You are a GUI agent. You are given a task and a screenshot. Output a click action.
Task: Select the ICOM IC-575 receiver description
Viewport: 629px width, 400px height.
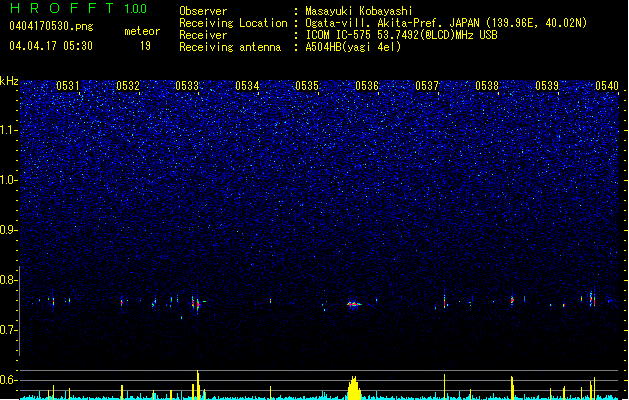point(401,35)
